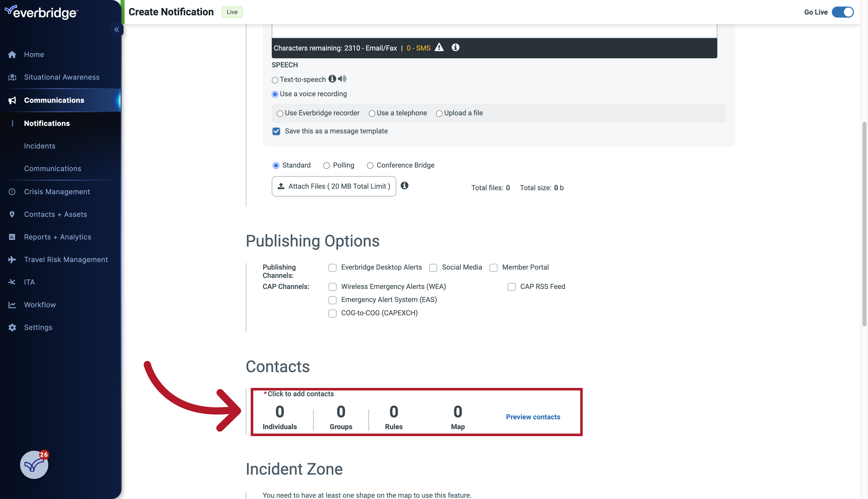Open Contacts + Assets in the sidebar
Screen dimensions: 868x499
(56, 214)
